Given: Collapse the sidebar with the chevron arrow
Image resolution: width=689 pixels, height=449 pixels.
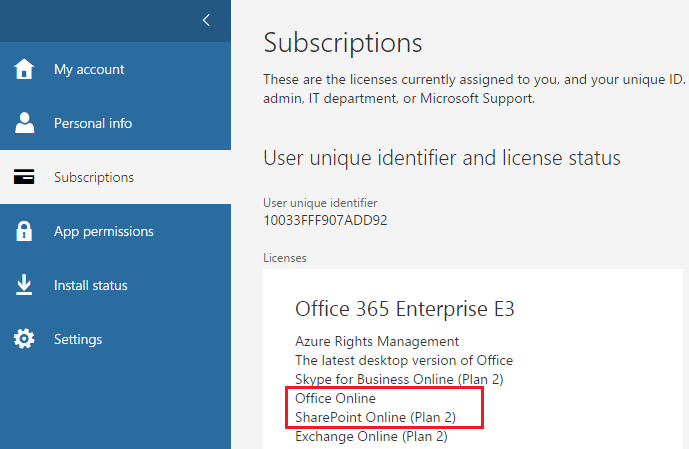Looking at the screenshot, I should pos(207,20).
